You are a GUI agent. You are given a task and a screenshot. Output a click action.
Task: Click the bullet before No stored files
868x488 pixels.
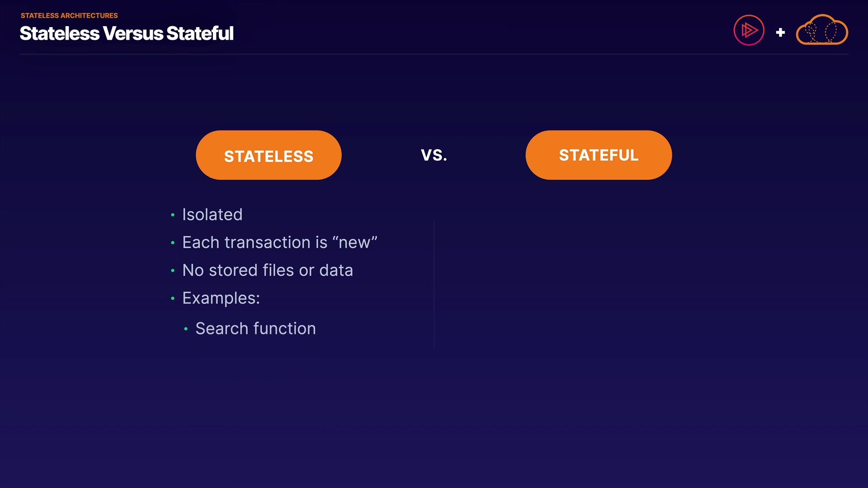point(173,271)
